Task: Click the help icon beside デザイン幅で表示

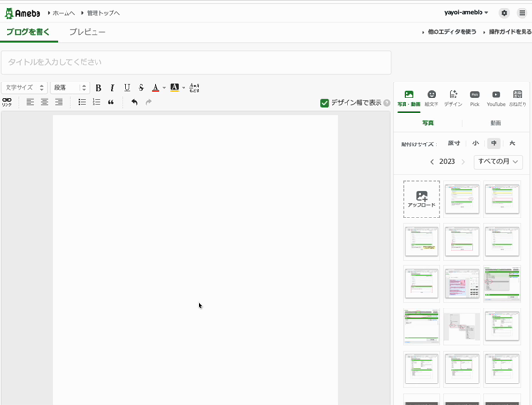Action: click(x=387, y=103)
